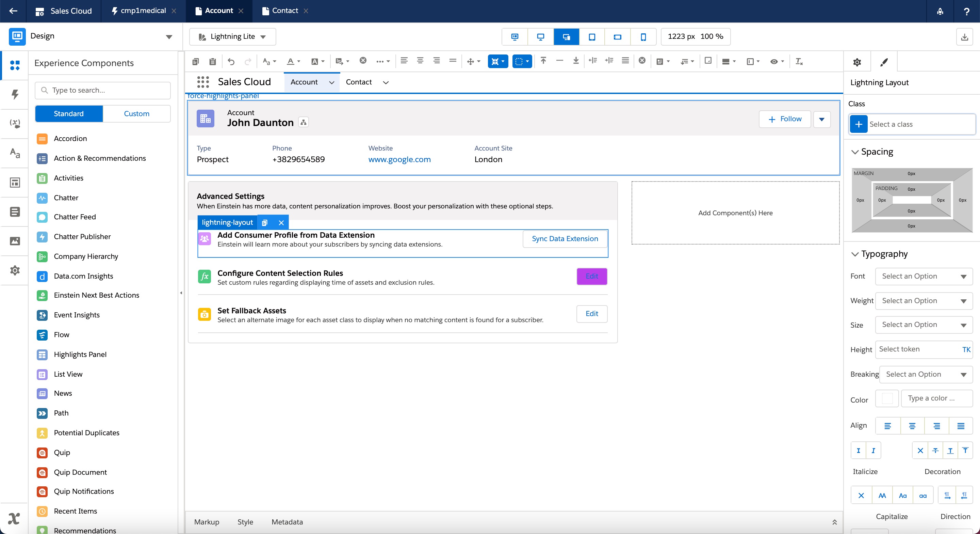Click the account hierarchy icon next to John Daunton
Viewport: 980px width, 534px height.
coord(303,122)
